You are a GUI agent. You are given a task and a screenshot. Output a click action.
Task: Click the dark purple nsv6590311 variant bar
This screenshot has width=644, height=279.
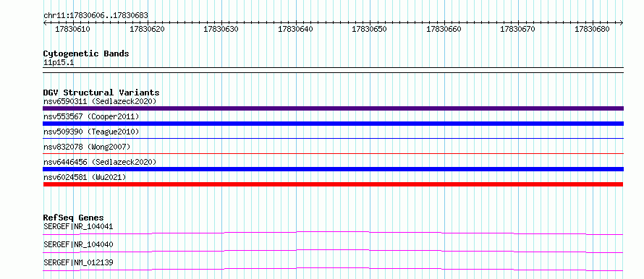click(333, 108)
